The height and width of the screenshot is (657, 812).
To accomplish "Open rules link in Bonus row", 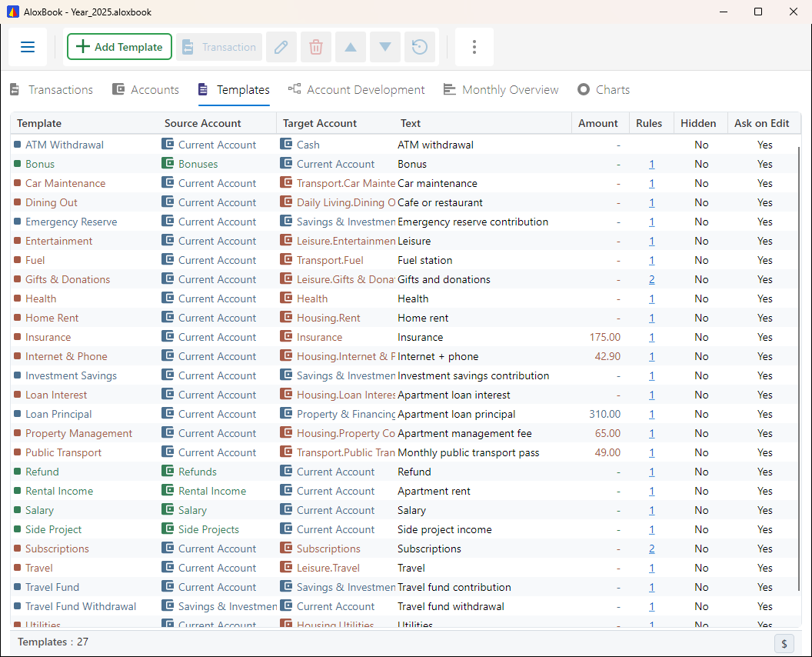I will click(x=652, y=165).
